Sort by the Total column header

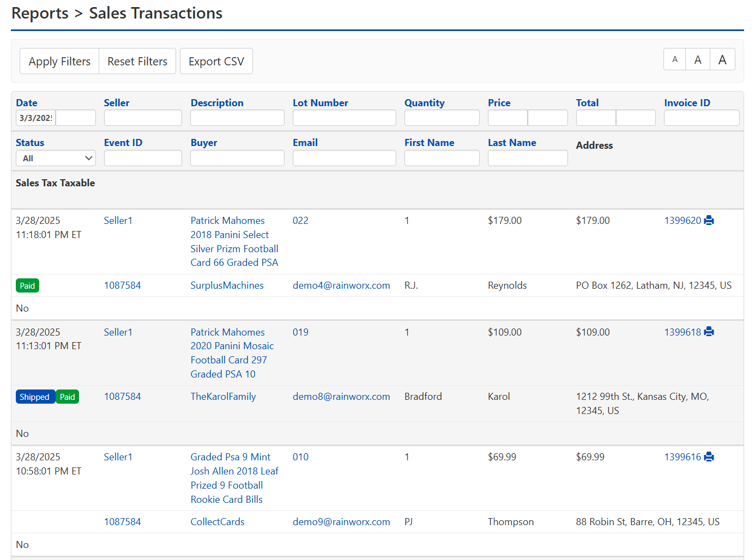click(587, 102)
